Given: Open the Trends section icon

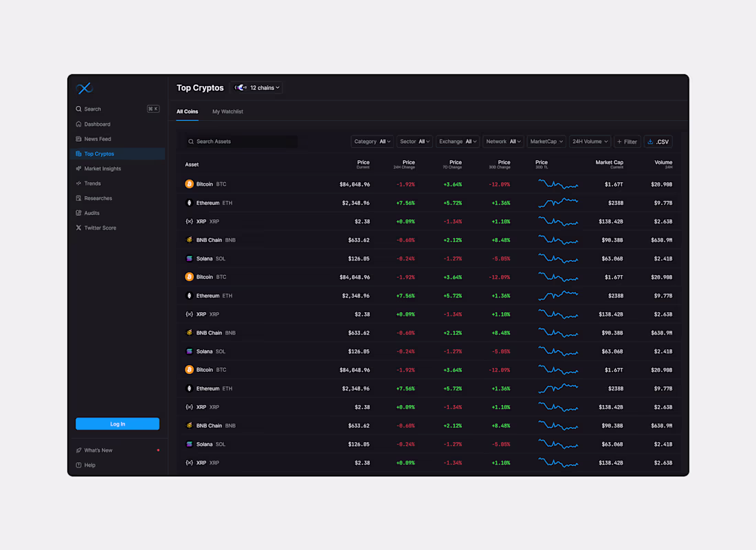Looking at the screenshot, I should 78,183.
